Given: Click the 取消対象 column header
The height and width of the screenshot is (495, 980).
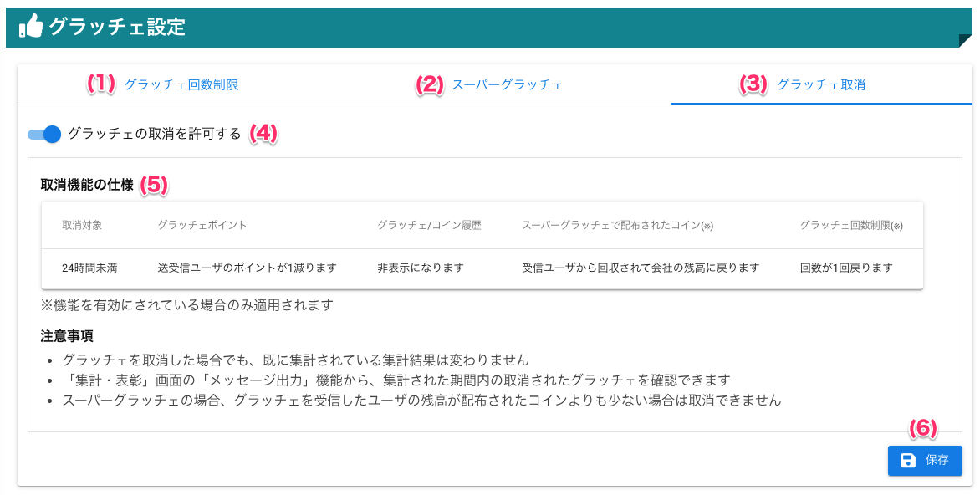Looking at the screenshot, I should pos(82,225).
